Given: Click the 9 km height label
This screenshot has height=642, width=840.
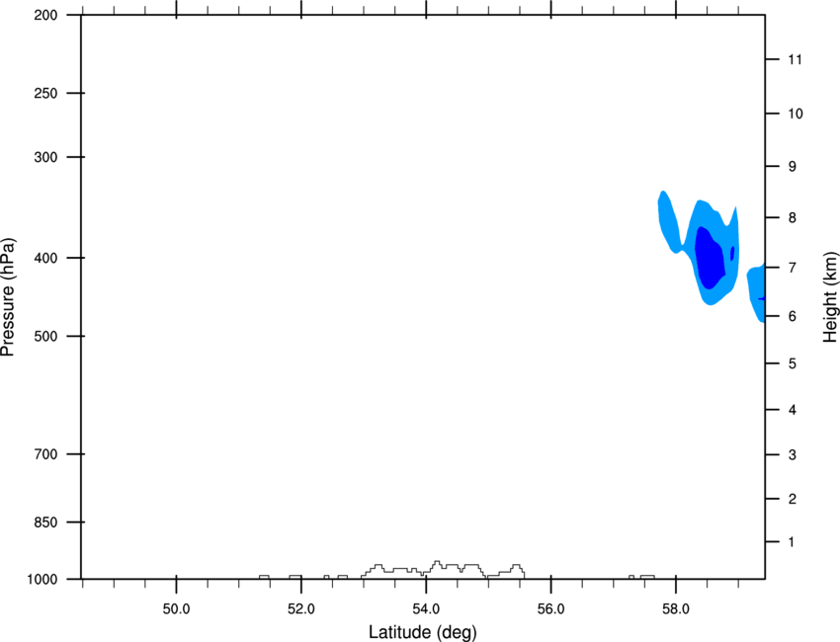Looking at the screenshot, I should point(793,167).
